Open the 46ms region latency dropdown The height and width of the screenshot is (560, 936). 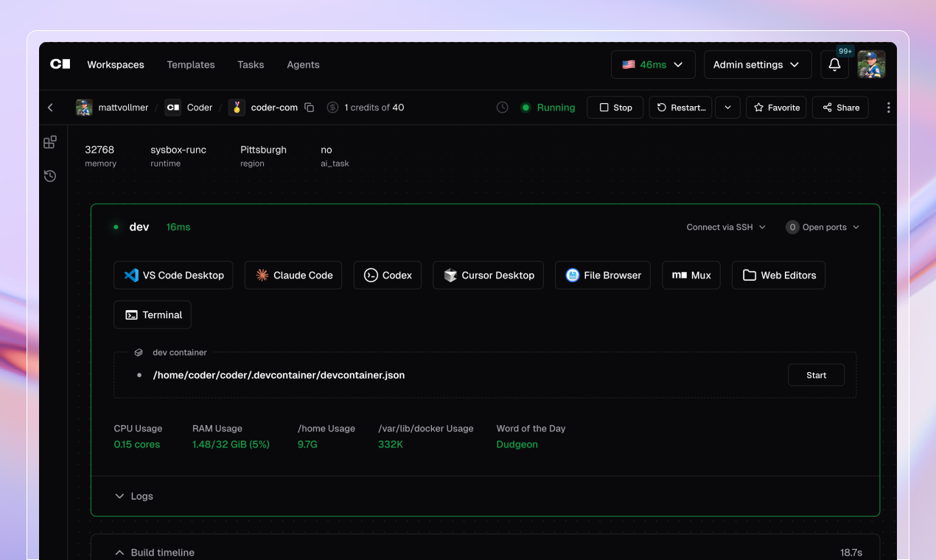coord(653,65)
